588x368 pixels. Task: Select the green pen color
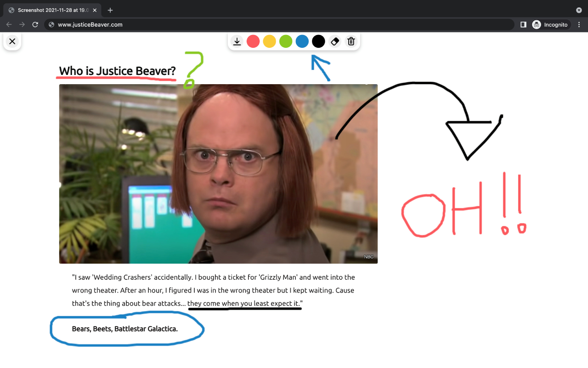pyautogui.click(x=286, y=41)
